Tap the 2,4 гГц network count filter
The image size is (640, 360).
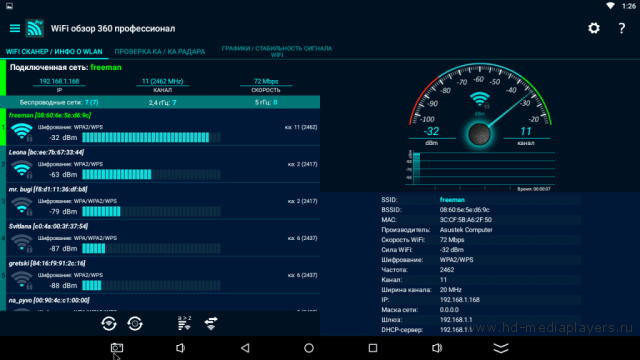[x=162, y=102]
